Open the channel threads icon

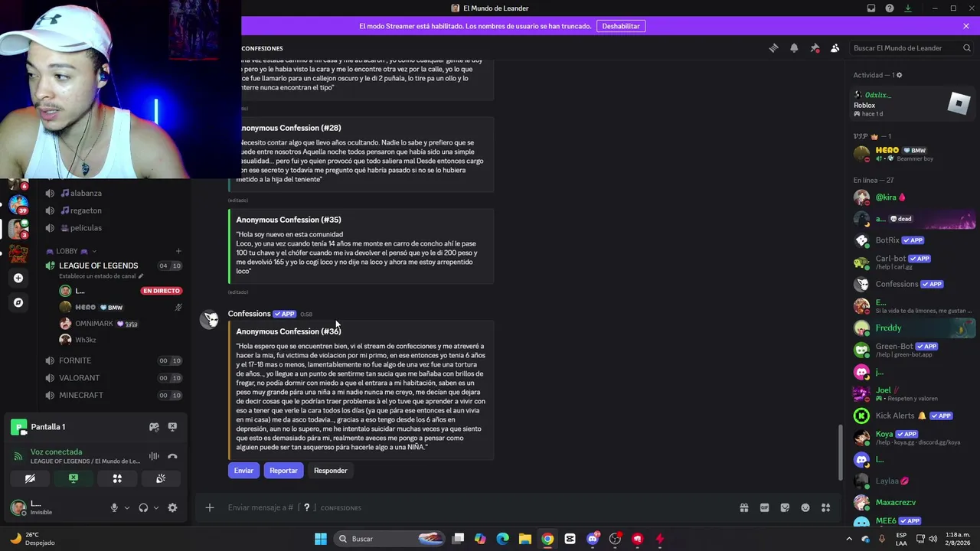point(773,48)
